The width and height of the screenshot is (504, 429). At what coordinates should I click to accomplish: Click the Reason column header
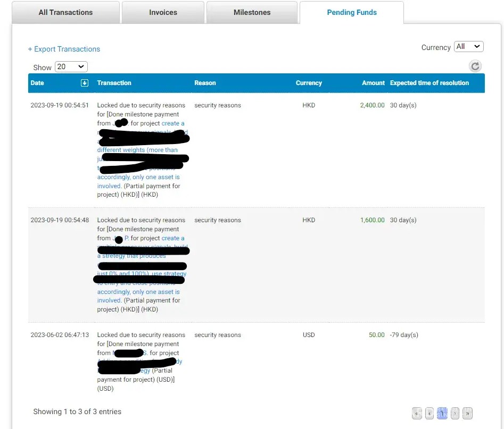[x=205, y=83]
